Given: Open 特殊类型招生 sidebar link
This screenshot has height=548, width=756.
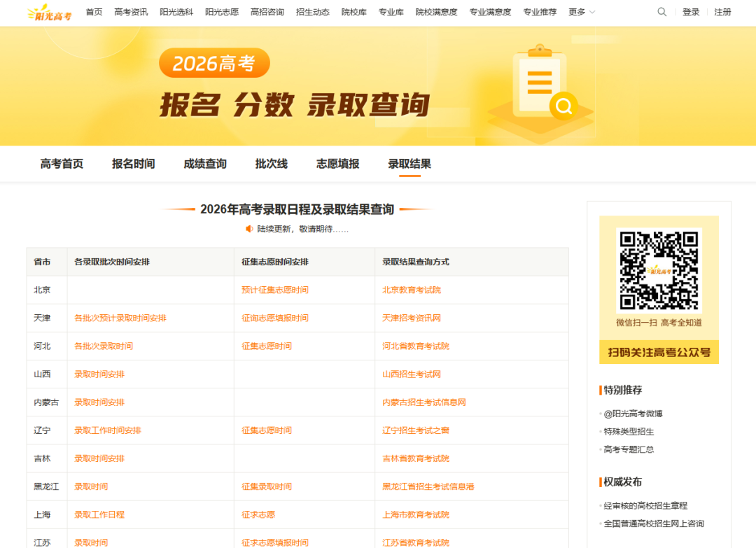Looking at the screenshot, I should [629, 431].
